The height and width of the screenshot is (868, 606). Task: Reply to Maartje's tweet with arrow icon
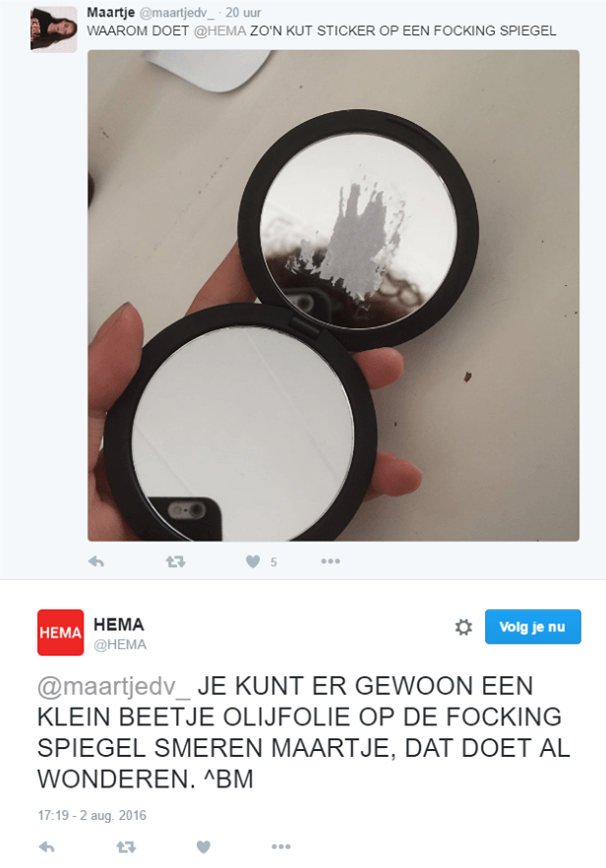point(96,562)
